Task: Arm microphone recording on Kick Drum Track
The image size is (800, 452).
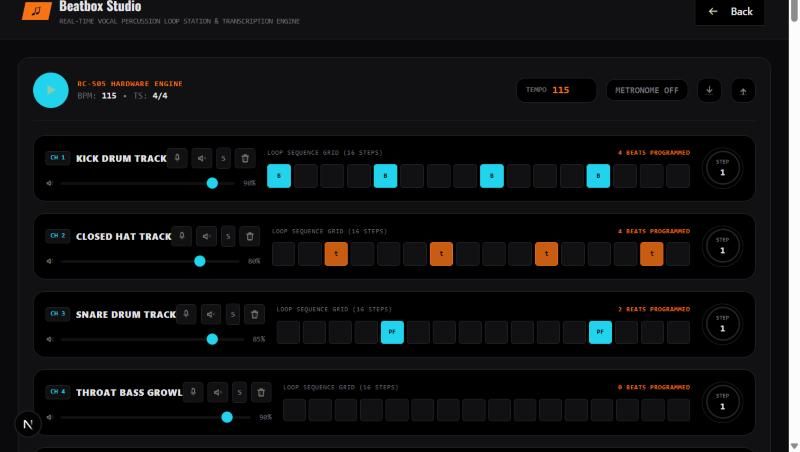Action: (177, 158)
